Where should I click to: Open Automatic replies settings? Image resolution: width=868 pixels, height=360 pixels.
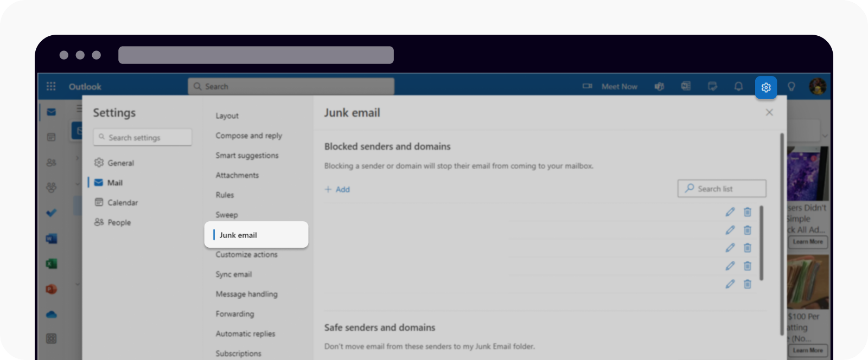click(x=245, y=333)
